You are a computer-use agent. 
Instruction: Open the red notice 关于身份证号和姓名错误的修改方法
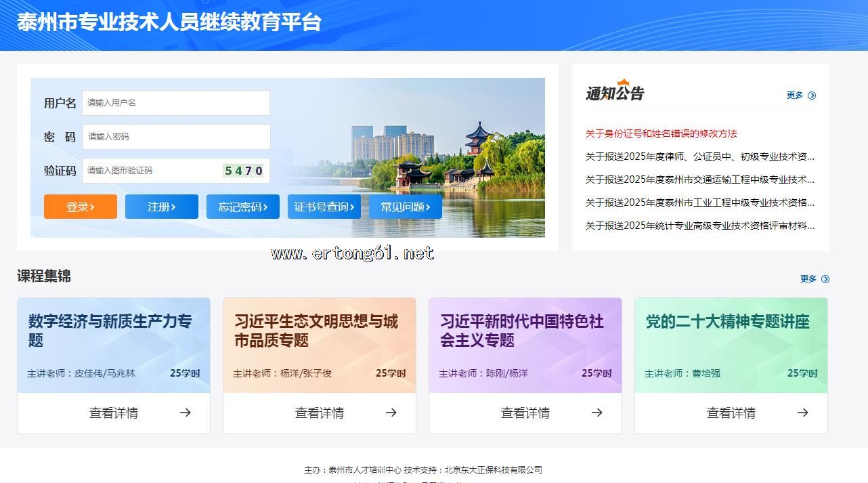pos(661,133)
